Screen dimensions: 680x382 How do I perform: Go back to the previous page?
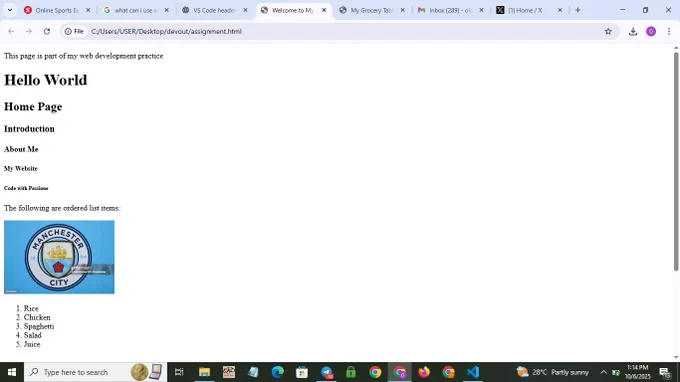tap(11, 31)
